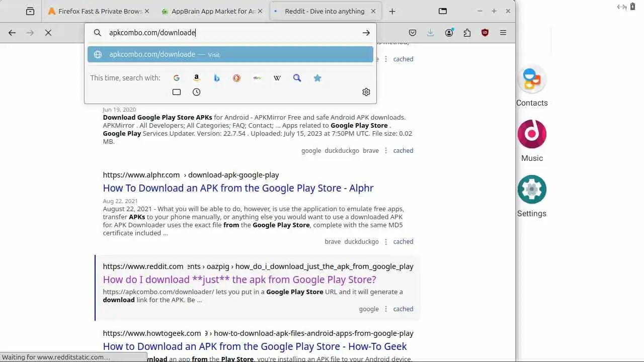Viewport: 644px width, 362px height.
Task: Open a new tab with plus button
Action: point(392,11)
